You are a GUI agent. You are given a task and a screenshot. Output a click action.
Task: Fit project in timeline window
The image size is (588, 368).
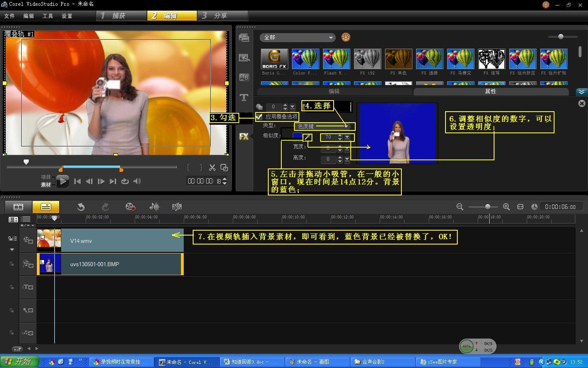pos(520,207)
